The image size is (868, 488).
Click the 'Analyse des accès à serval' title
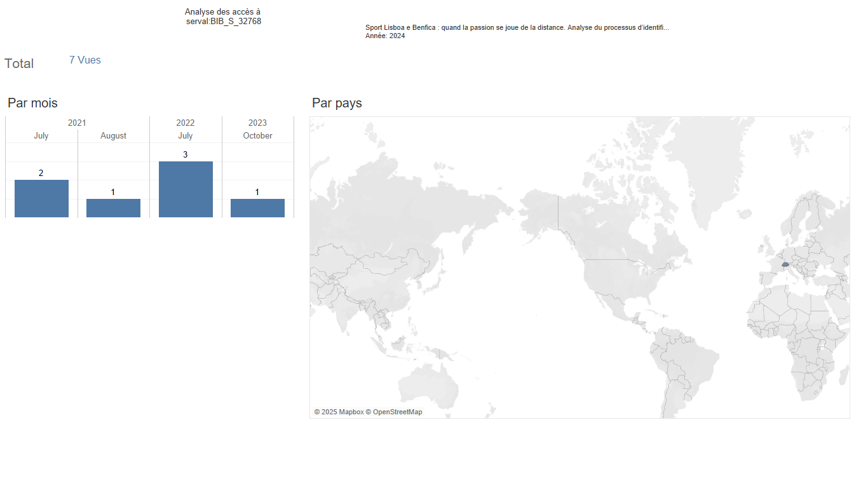(223, 17)
